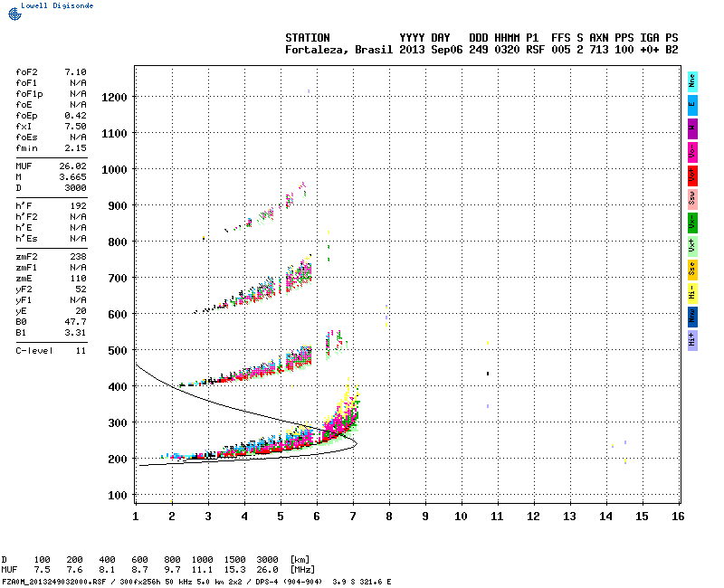Click the yF2 value 52

tap(81, 289)
